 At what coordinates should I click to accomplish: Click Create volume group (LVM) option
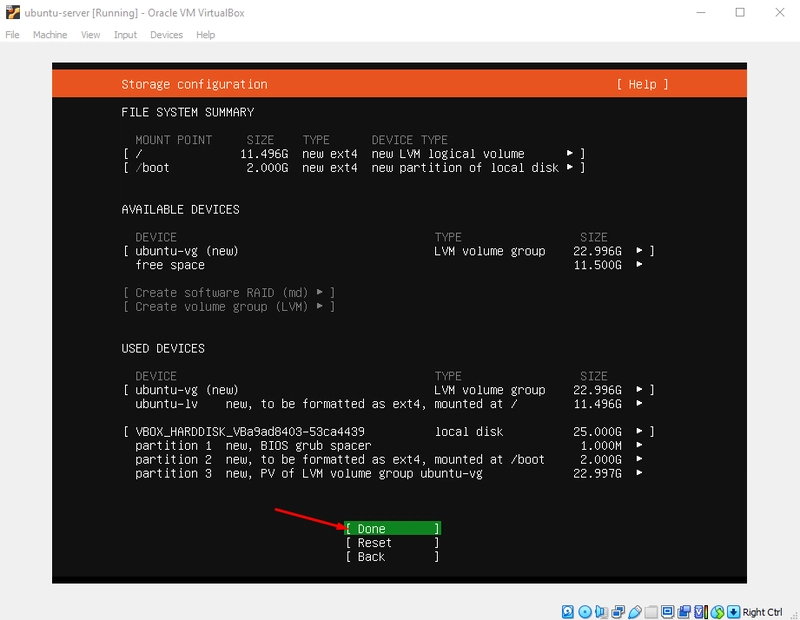click(229, 307)
